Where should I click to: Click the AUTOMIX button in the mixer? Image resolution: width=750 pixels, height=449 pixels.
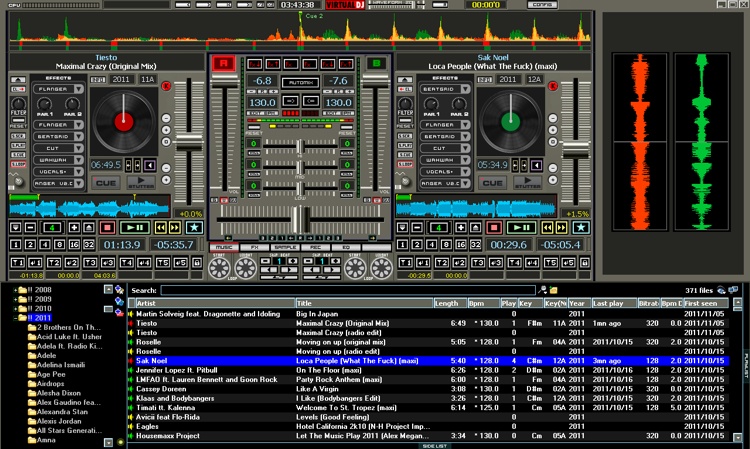[300, 82]
